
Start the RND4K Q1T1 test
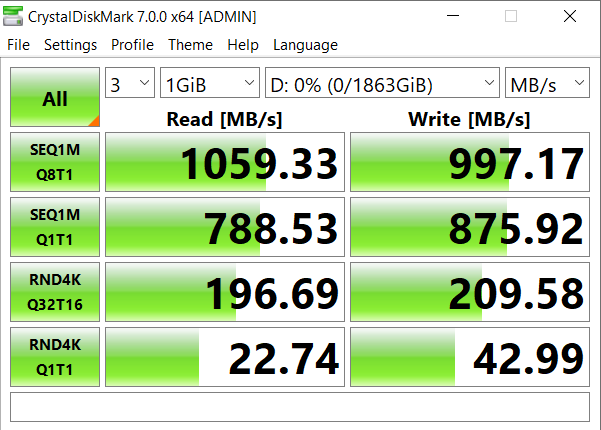click(x=55, y=357)
